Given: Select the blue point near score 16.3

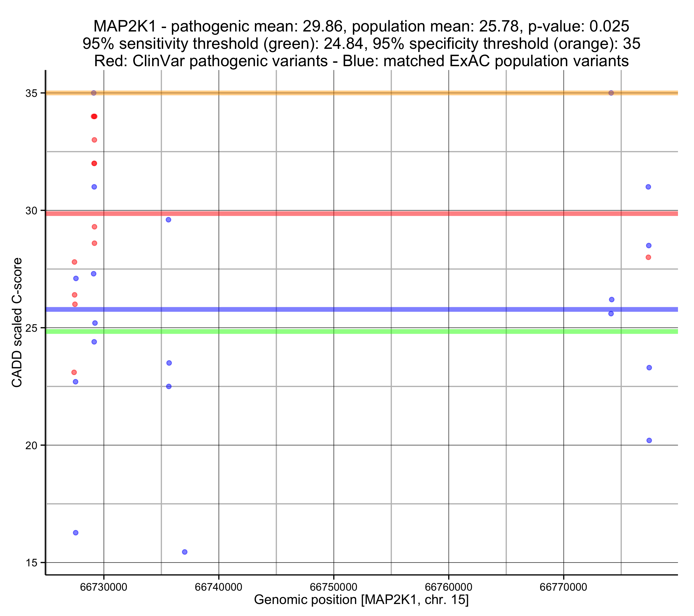Looking at the screenshot, I should tap(76, 532).
